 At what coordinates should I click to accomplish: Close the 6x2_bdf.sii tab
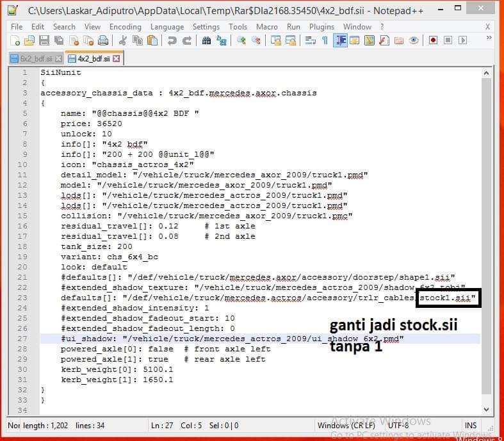click(58, 59)
